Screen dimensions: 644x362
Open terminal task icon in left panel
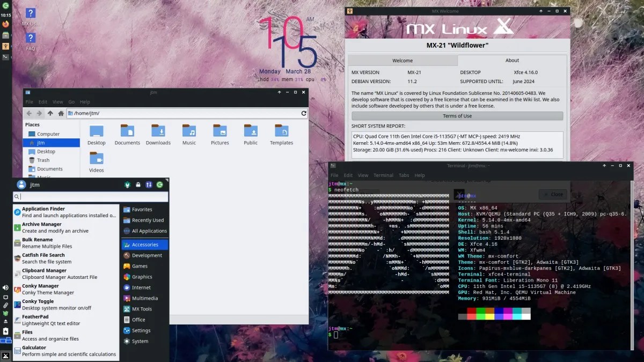(x=5, y=57)
